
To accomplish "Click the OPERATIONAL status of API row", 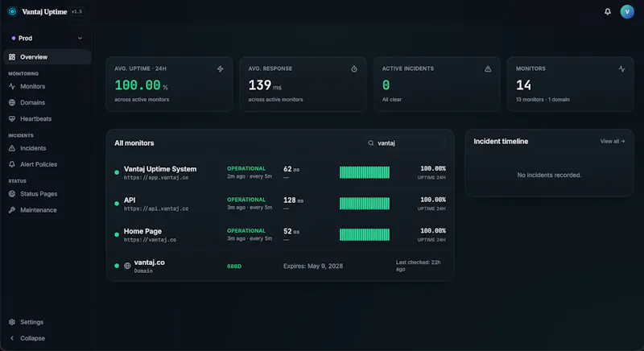I will tap(246, 200).
